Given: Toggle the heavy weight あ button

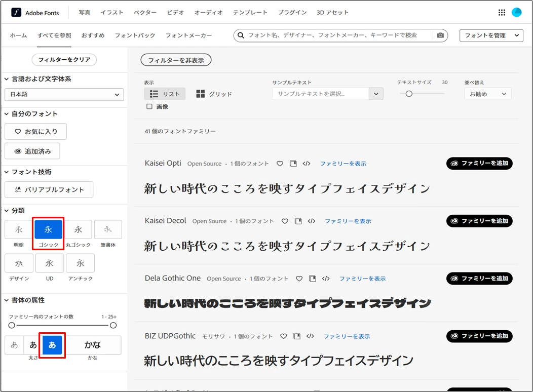Looking at the screenshot, I should click(52, 345).
